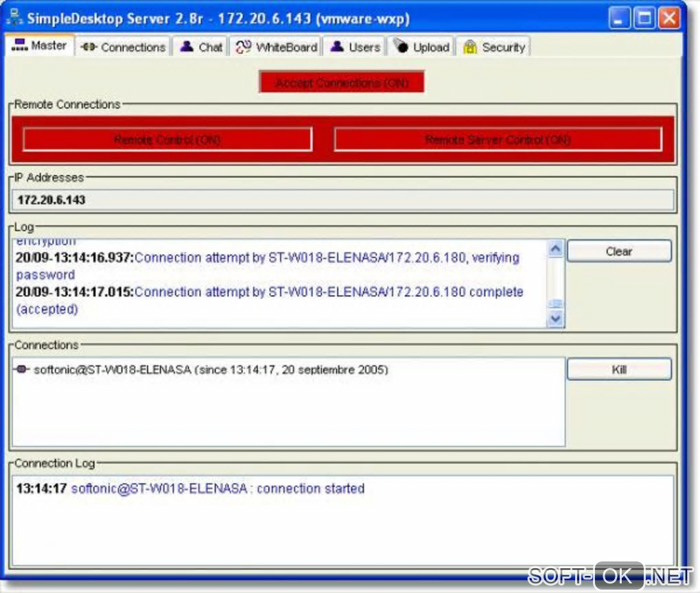This screenshot has width=700, height=593.
Task: Click the log scrollbar down arrow
Action: (555, 319)
